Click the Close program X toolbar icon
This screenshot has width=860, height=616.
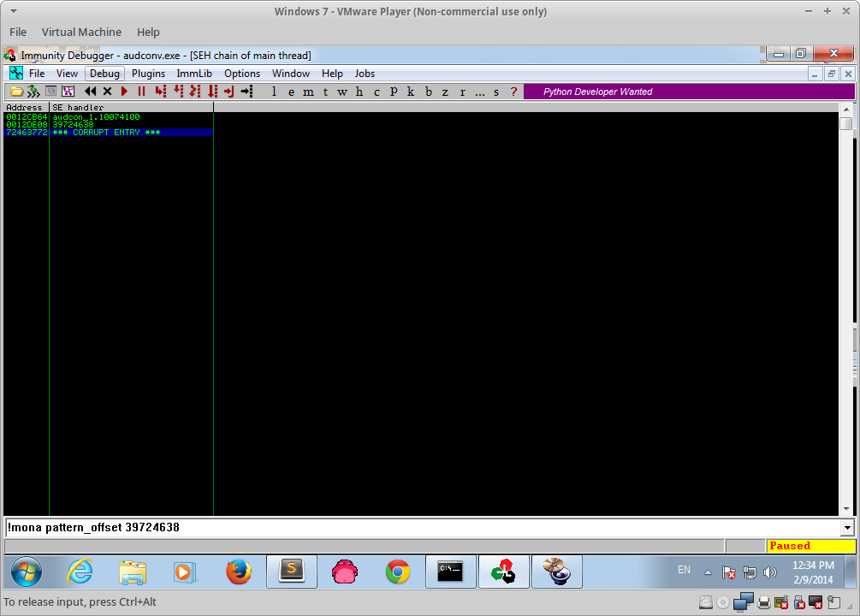pos(108,92)
